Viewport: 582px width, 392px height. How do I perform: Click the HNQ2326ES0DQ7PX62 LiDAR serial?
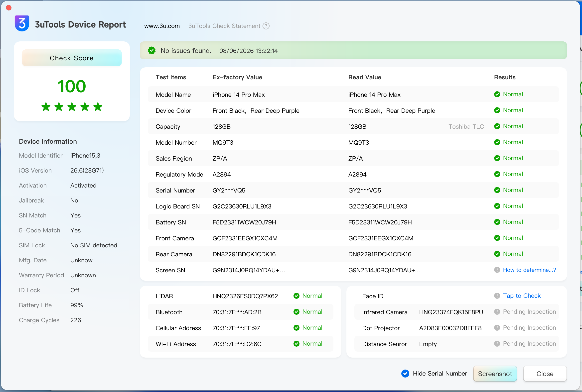pyautogui.click(x=245, y=296)
